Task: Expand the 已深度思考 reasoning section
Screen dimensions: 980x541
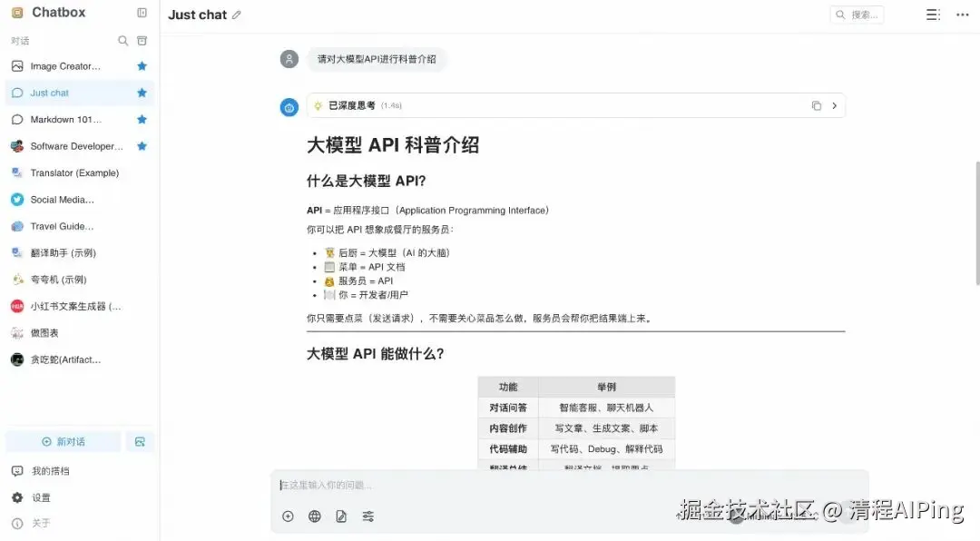Action: [x=834, y=105]
